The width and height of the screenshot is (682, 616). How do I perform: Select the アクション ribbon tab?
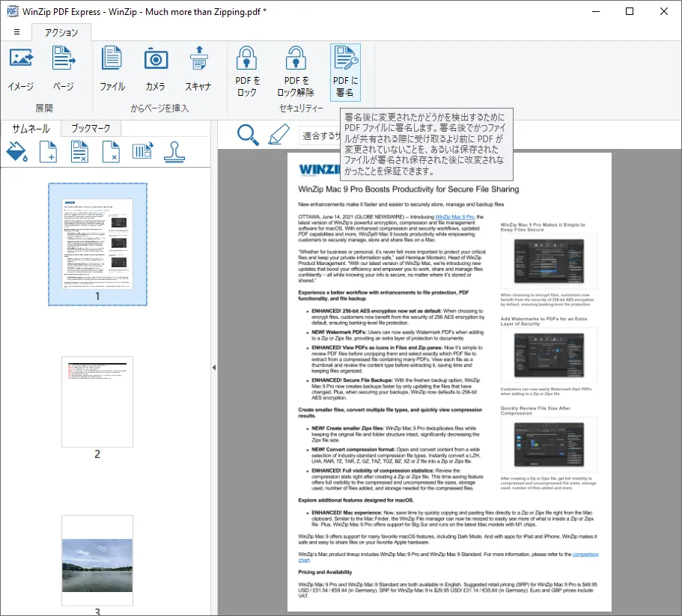[x=61, y=33]
